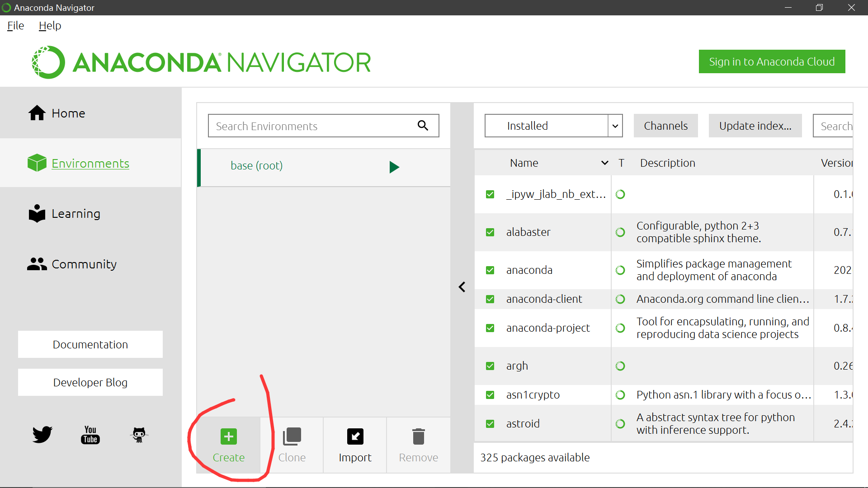The image size is (868, 488).
Task: Select the base (root) environment
Action: [324, 167]
